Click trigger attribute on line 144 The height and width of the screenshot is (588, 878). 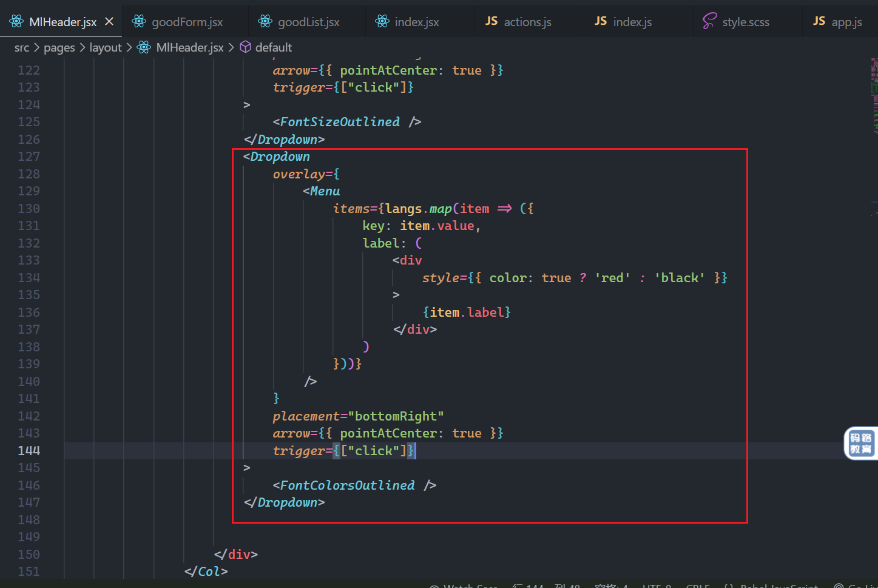(343, 451)
